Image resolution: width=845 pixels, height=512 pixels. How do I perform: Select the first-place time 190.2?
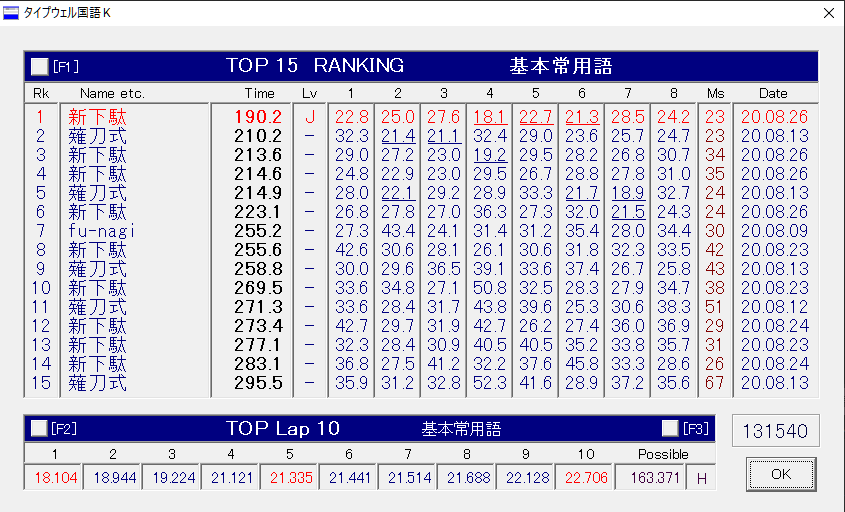point(258,117)
